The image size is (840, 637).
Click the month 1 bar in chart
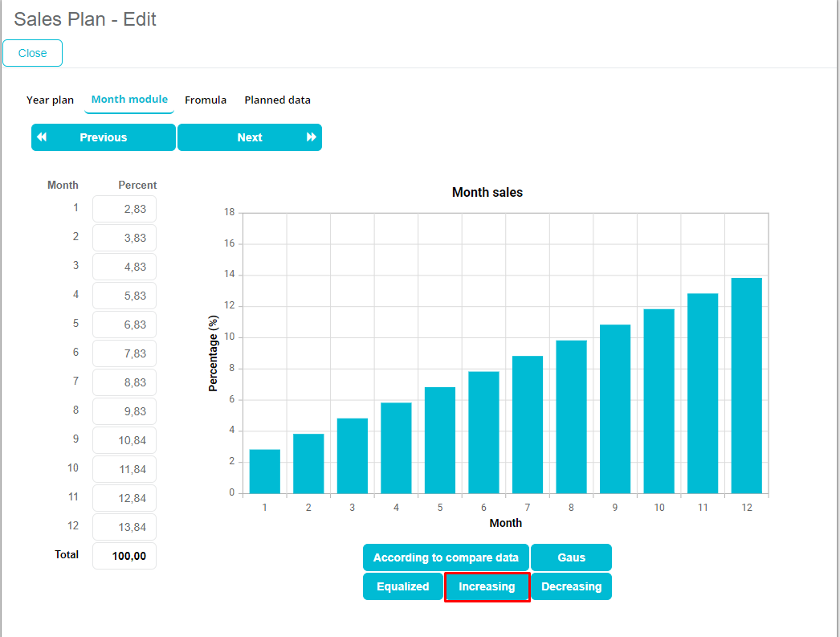(264, 472)
